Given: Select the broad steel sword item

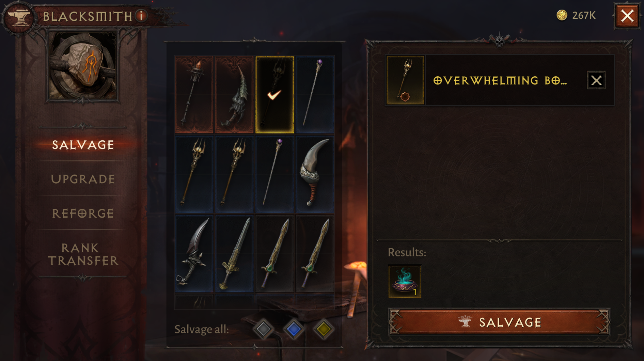Looking at the screenshot, I should (x=234, y=254).
